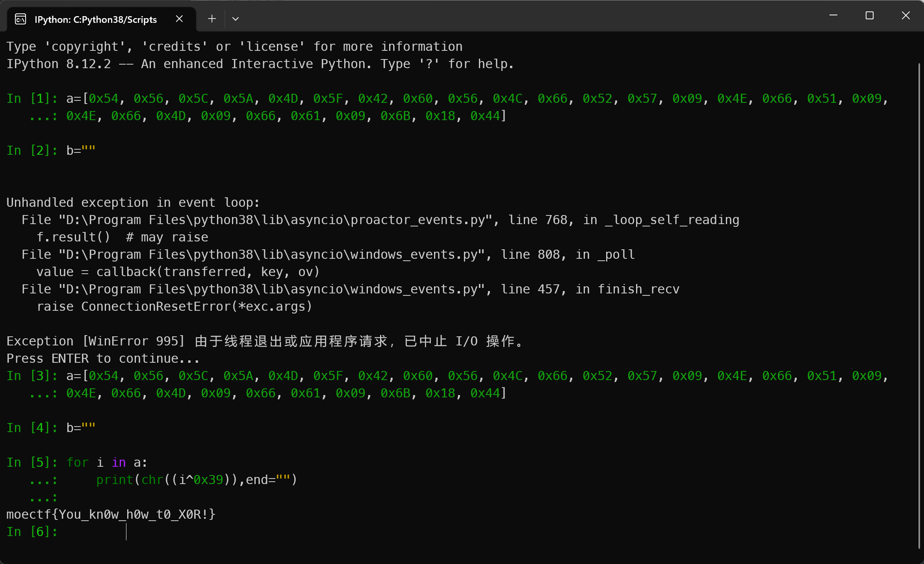The height and width of the screenshot is (564, 924).
Task: Minimize the terminal window
Action: [x=833, y=15]
